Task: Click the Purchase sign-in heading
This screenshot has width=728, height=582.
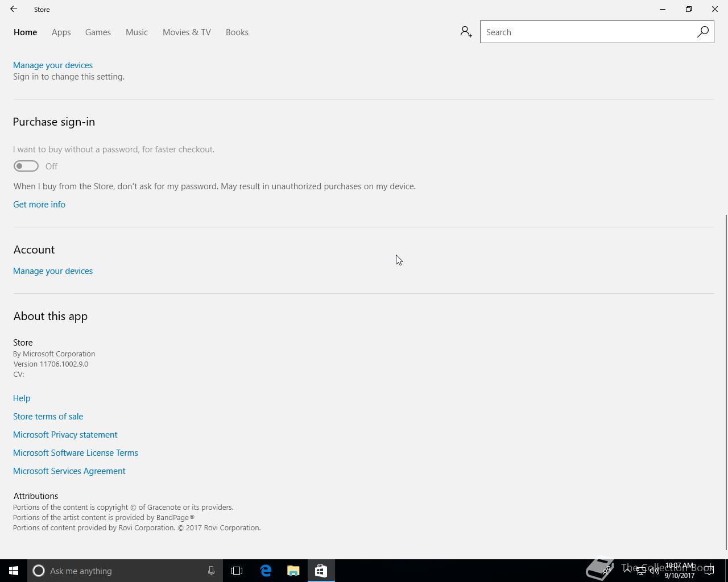Action: click(54, 122)
